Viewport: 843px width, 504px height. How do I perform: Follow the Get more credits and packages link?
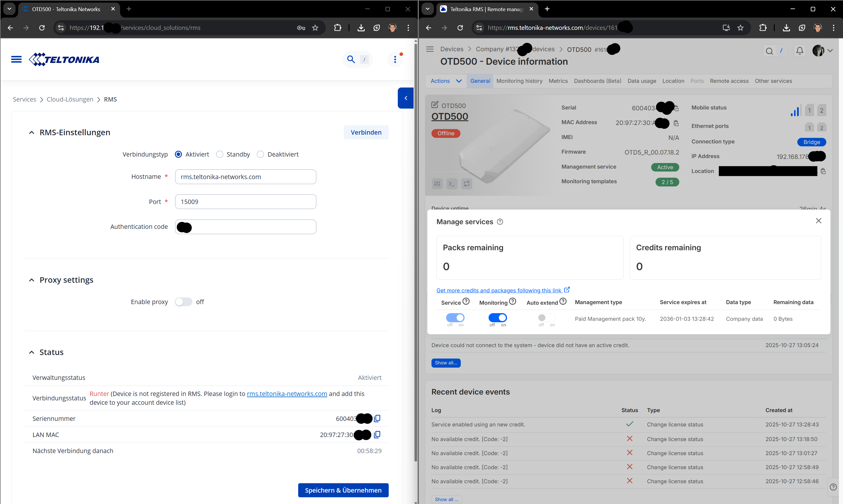(499, 290)
